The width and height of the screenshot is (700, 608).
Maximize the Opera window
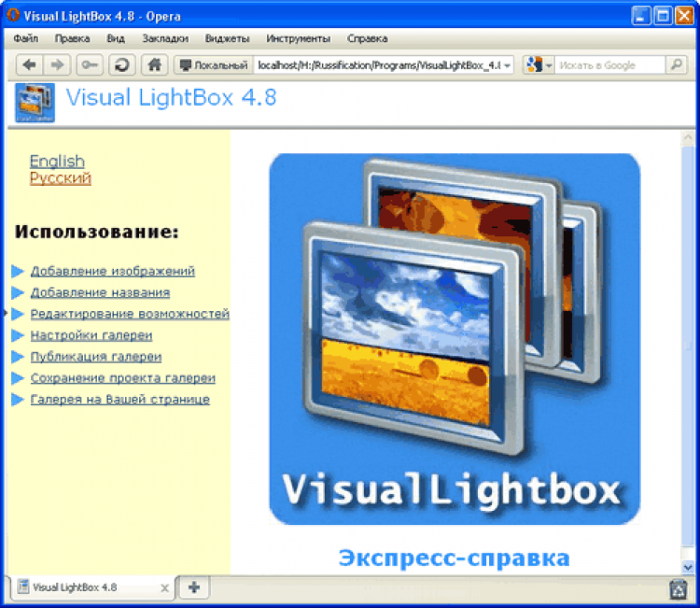(x=663, y=16)
